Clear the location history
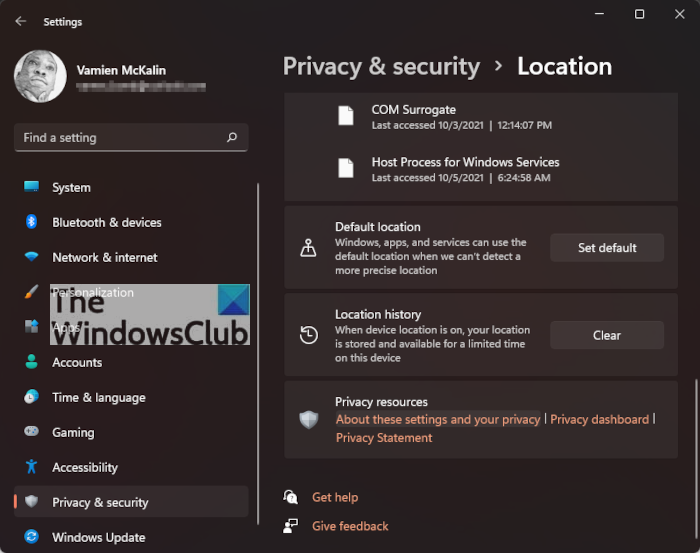Viewport: 700px width, 553px height. tap(607, 335)
